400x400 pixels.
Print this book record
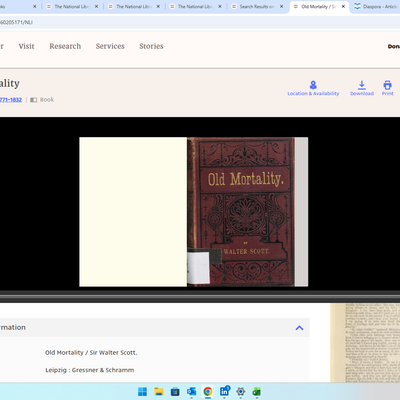tap(387, 88)
